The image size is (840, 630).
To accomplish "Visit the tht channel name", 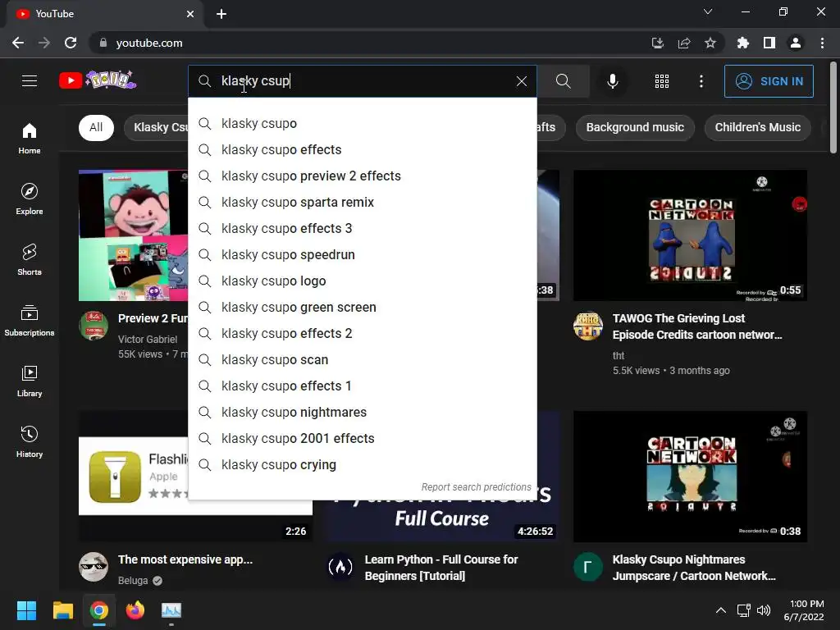I will pyautogui.click(x=619, y=355).
